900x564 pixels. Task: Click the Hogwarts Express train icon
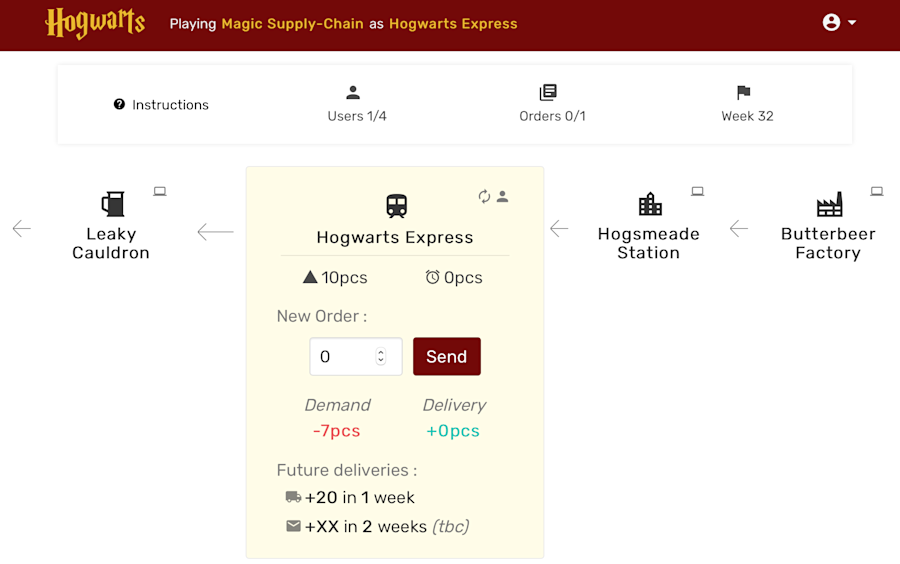(x=397, y=205)
